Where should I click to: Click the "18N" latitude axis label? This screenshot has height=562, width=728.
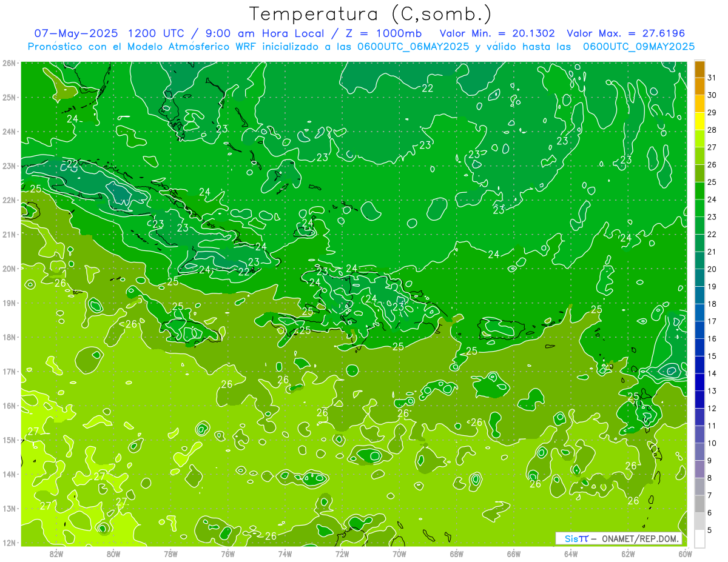(x=9, y=337)
